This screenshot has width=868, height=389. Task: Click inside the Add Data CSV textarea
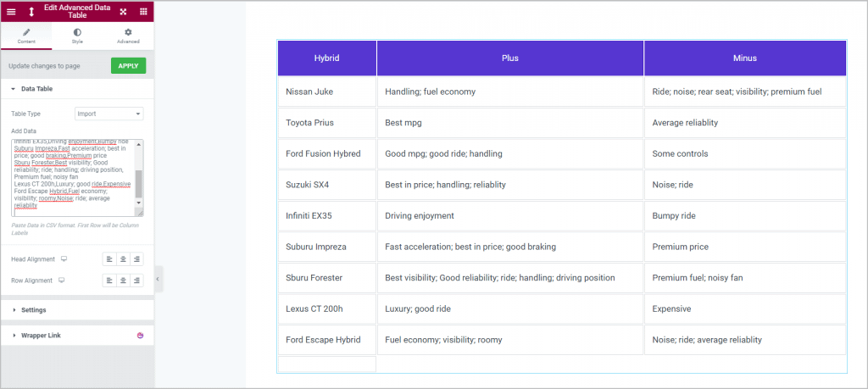[x=73, y=178]
